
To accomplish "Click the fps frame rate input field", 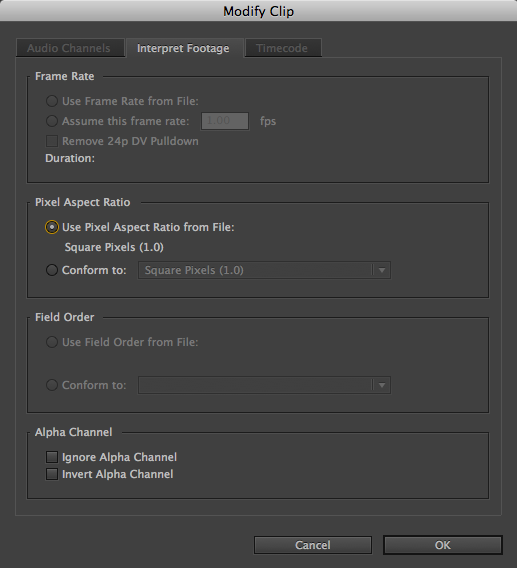I will (x=225, y=121).
